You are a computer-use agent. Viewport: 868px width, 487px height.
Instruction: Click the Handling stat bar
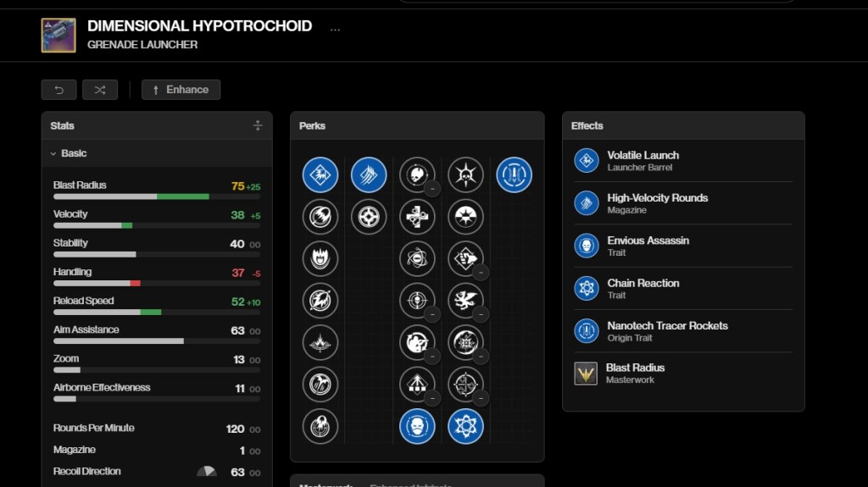coord(157,284)
